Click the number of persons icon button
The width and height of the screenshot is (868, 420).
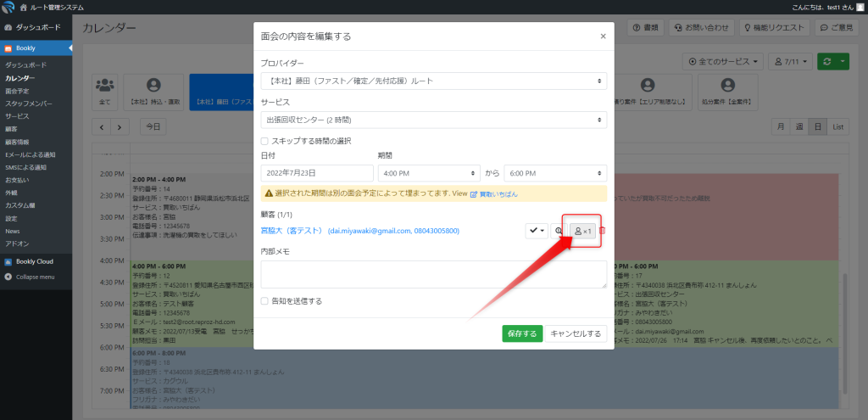(582, 231)
